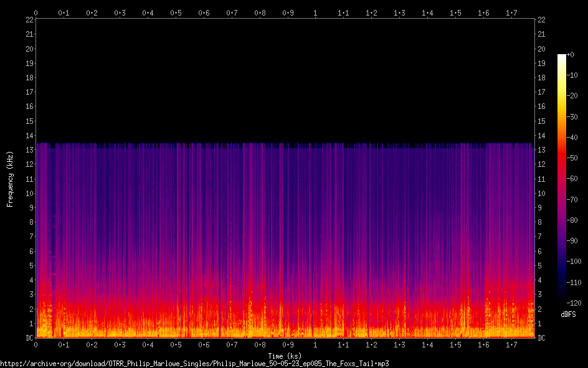Click the 10 kHz label on left axis
This screenshot has width=588, height=368.
[x=29, y=194]
